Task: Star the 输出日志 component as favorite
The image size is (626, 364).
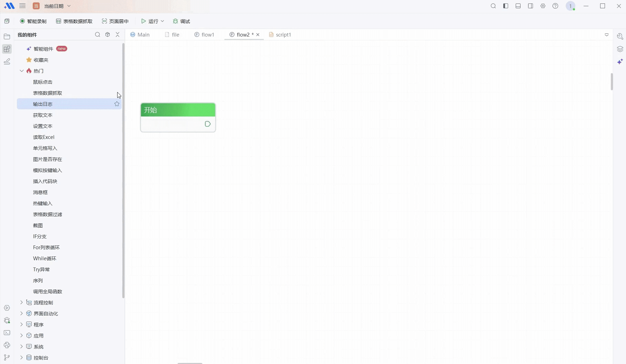Action: coord(117,104)
